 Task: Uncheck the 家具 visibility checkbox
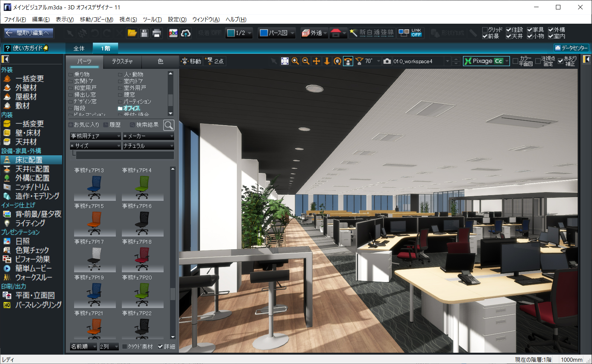530,30
